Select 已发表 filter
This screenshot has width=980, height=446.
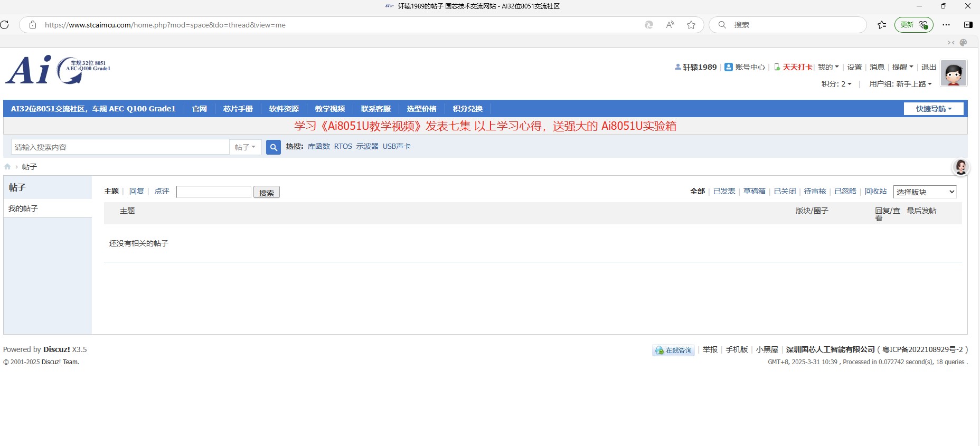click(724, 191)
